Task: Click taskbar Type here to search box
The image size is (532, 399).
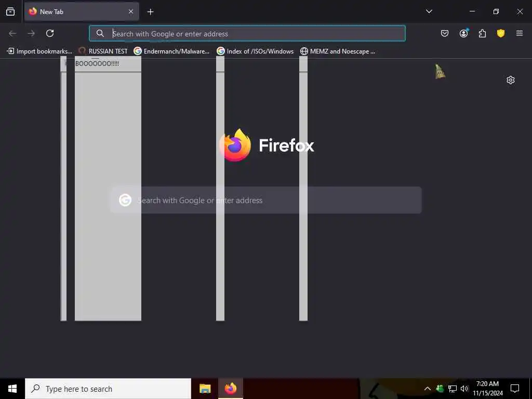Action: tap(108, 389)
